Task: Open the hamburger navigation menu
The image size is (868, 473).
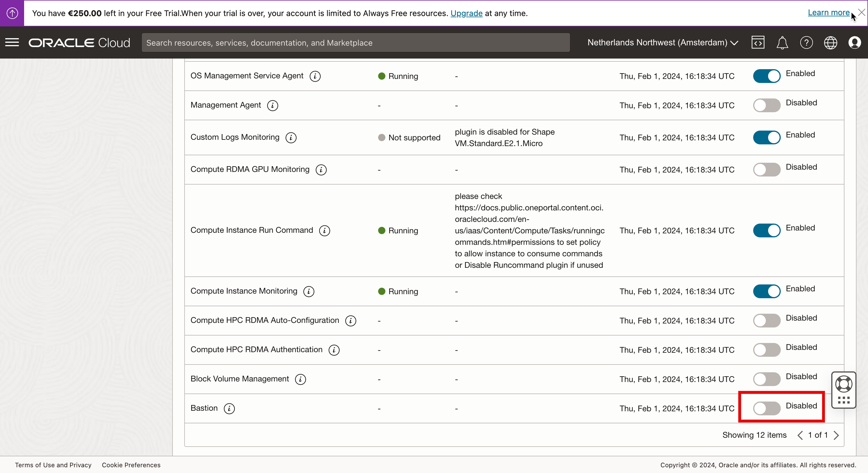Action: click(12, 43)
